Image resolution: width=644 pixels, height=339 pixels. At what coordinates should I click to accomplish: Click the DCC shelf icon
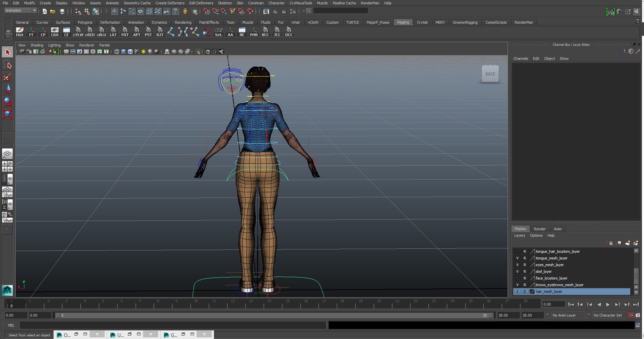click(289, 32)
